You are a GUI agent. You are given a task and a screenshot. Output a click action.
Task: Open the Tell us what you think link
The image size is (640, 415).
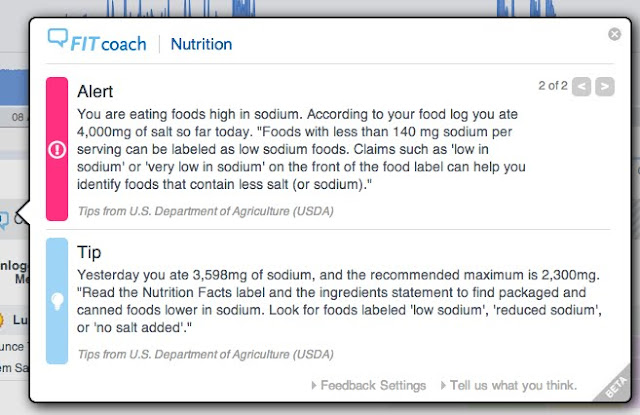513,385
